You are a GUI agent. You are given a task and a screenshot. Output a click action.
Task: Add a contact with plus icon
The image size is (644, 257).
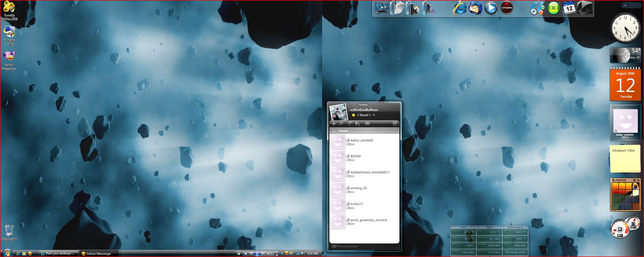[x=334, y=124]
